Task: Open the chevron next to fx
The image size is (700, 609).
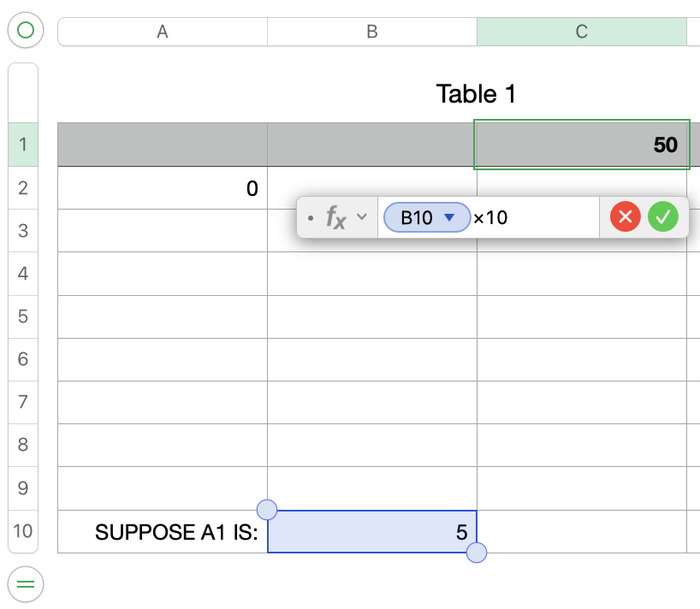Action: coord(362,217)
